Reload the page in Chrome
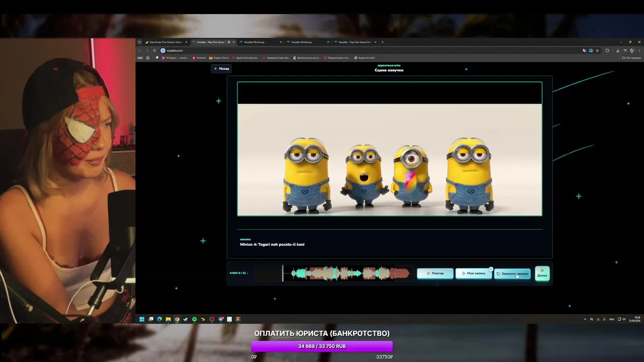The height and width of the screenshot is (362, 644). point(154,50)
